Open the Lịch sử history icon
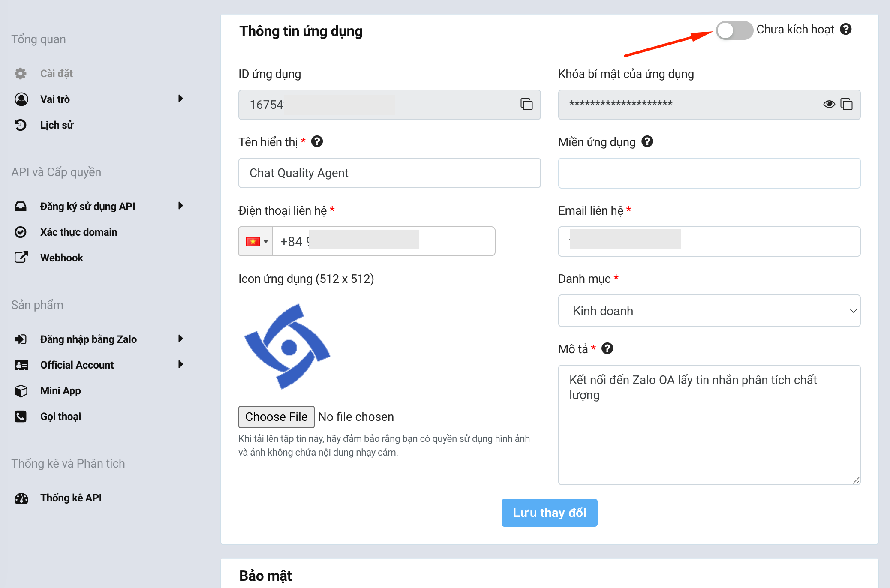 click(21, 125)
